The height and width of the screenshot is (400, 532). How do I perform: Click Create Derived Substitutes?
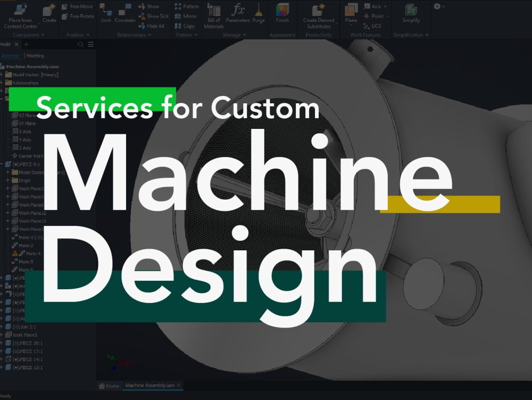tap(318, 16)
